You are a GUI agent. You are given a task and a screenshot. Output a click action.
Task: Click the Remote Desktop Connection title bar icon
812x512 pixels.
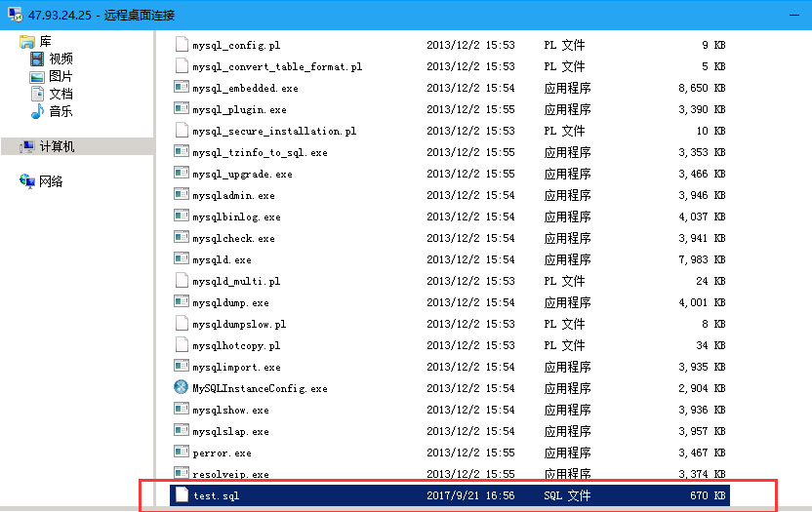pos(14,16)
